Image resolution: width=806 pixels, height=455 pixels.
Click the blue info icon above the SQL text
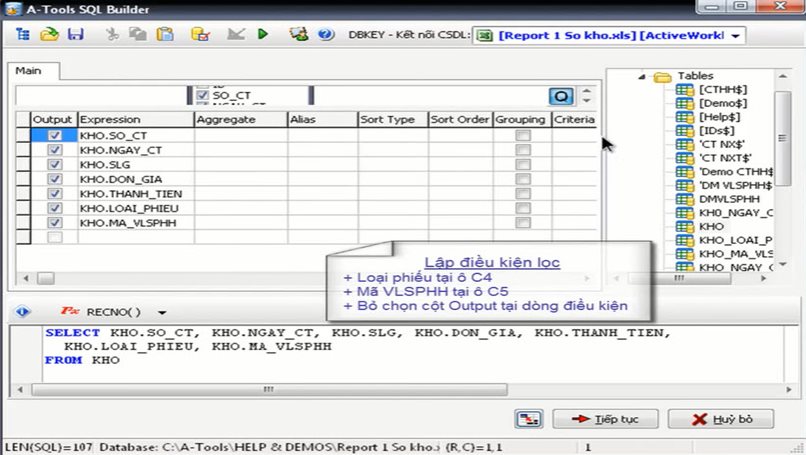pos(23,312)
